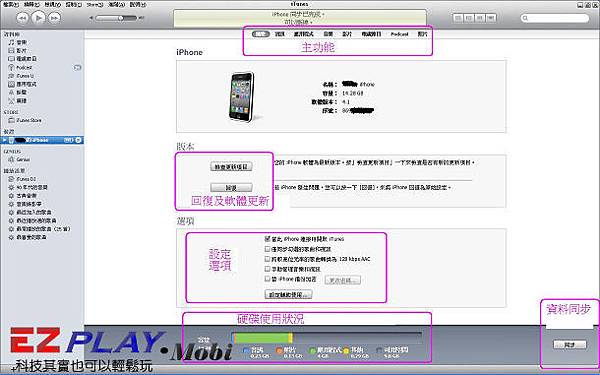The width and height of the screenshot is (600, 375).
Task: Open the recently added smart playlist
Action: (x=30, y=212)
